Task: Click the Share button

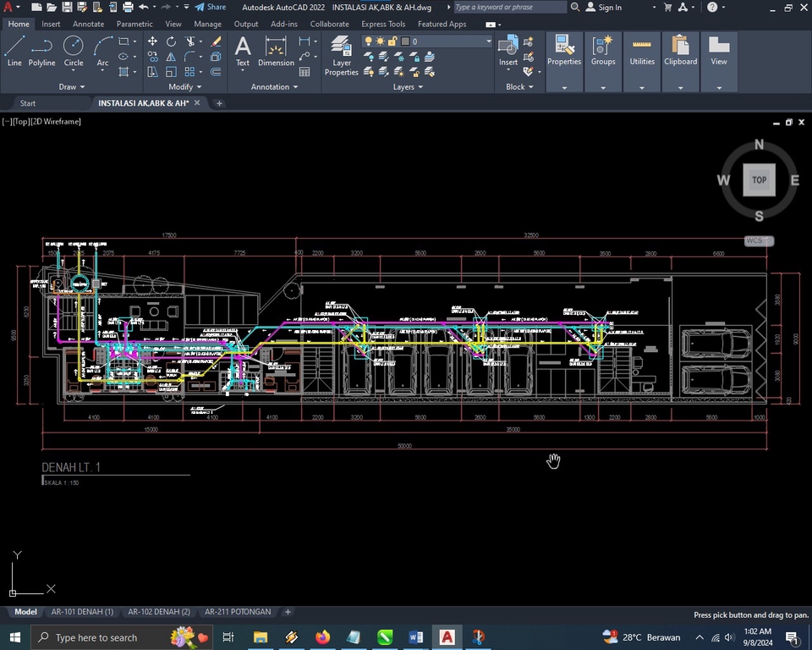Action: click(x=211, y=8)
